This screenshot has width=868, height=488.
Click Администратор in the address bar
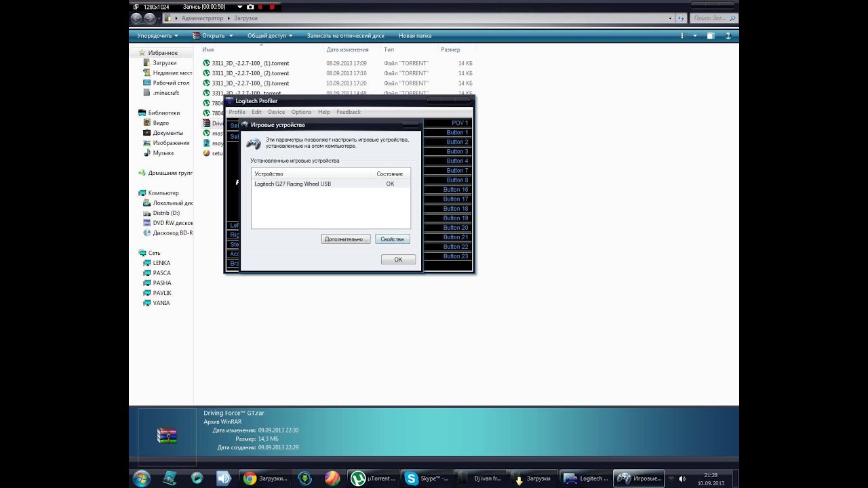point(202,18)
